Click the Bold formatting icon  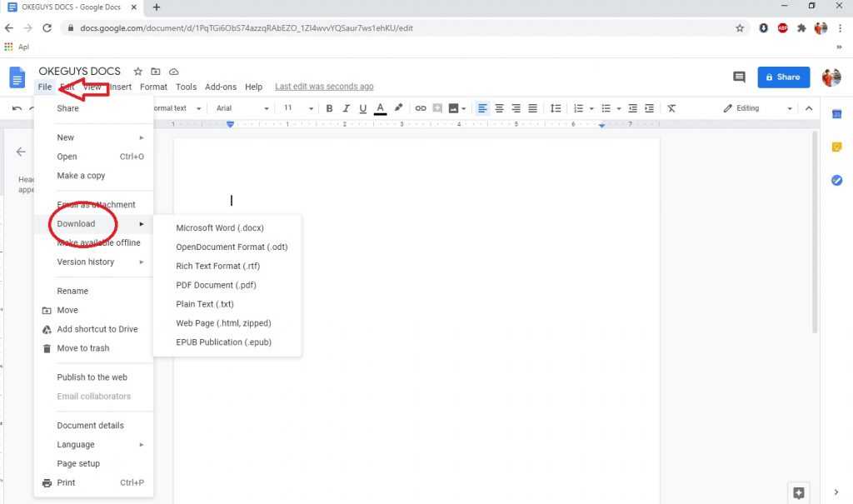329,108
